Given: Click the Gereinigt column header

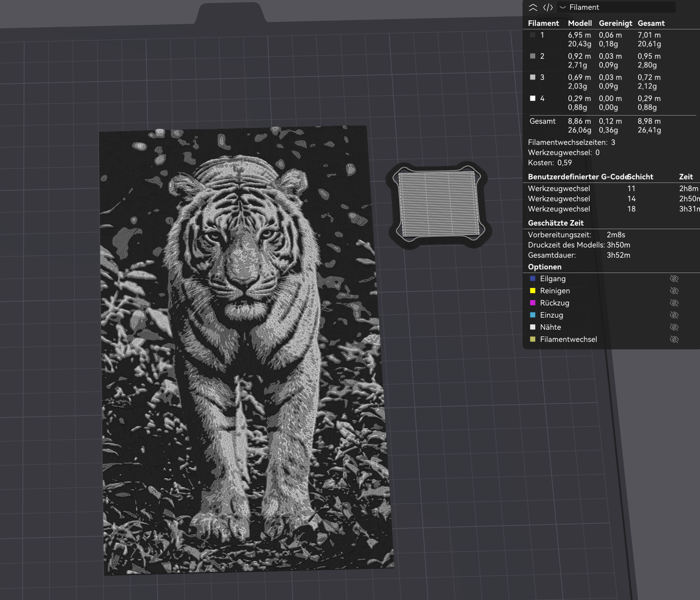Looking at the screenshot, I should 615,23.
